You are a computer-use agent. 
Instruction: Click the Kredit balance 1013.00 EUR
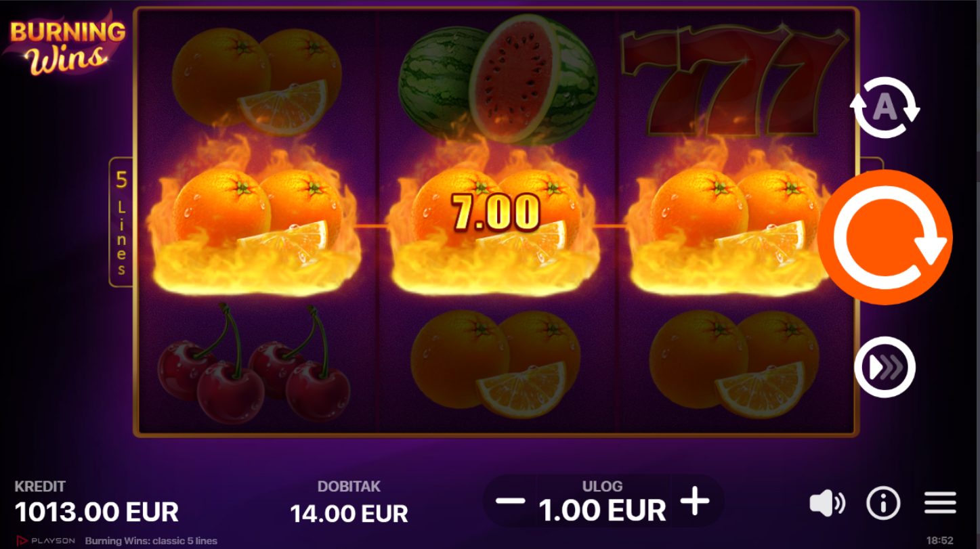coord(97,511)
